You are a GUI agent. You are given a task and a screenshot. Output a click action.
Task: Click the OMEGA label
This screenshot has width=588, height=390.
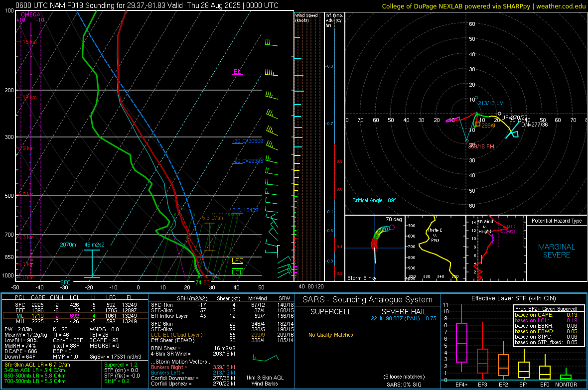click(31, 14)
